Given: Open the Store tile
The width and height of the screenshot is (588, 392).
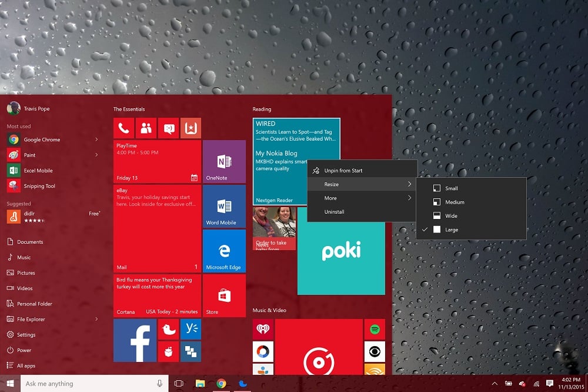Looking at the screenshot, I should tap(224, 295).
